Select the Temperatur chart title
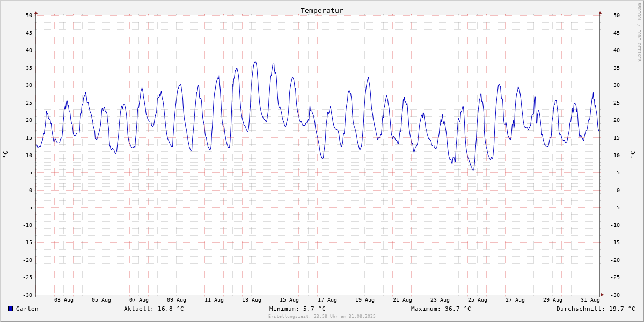 (x=321, y=11)
